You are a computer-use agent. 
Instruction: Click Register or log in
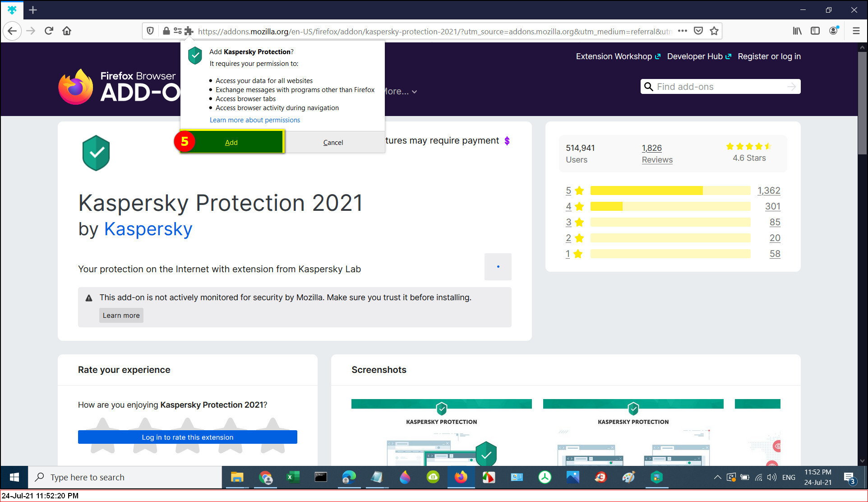769,56
